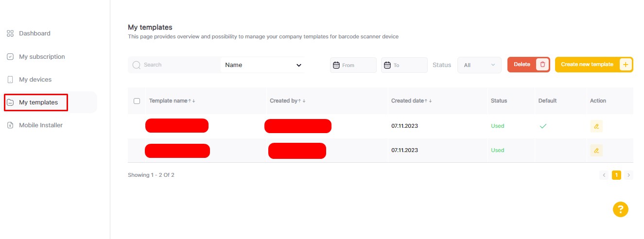
Task: Click the Search text input field
Action: tap(180, 65)
